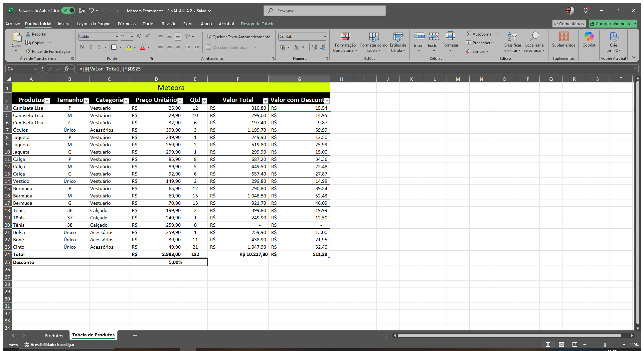Click Crie um PDF icon

pyautogui.click(x=613, y=36)
